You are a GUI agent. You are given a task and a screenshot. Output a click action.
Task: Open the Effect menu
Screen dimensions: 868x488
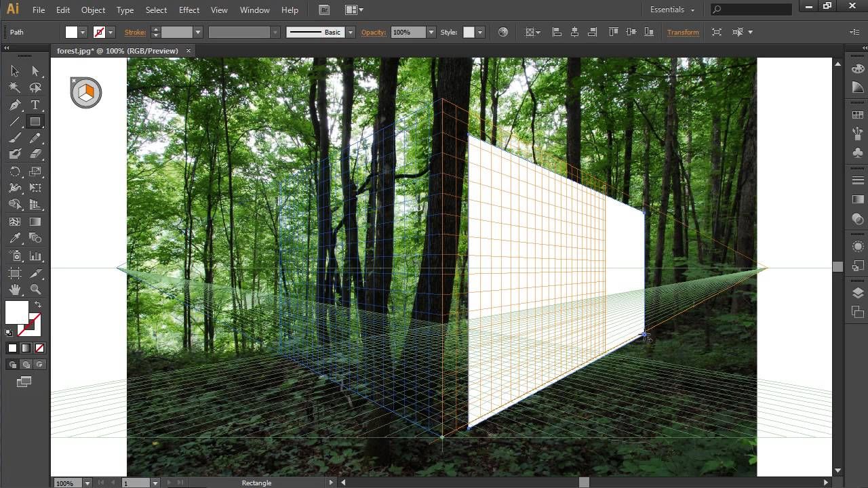pyautogui.click(x=189, y=9)
